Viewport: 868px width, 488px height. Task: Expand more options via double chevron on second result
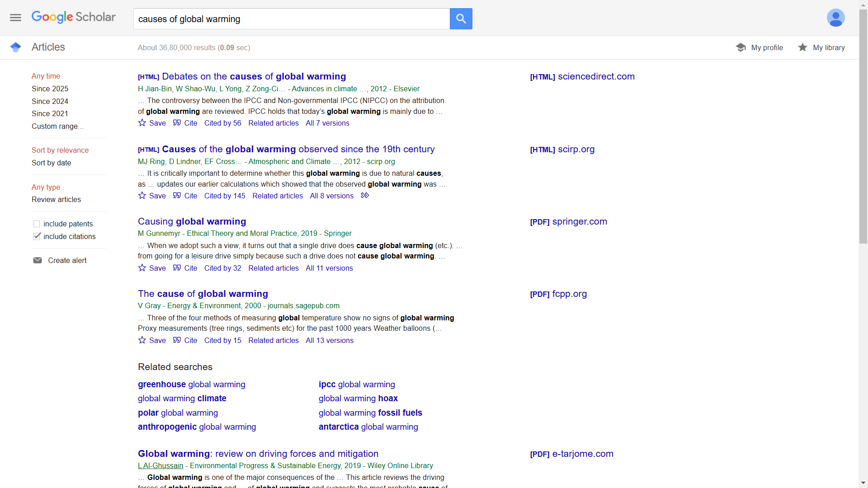[365, 195]
